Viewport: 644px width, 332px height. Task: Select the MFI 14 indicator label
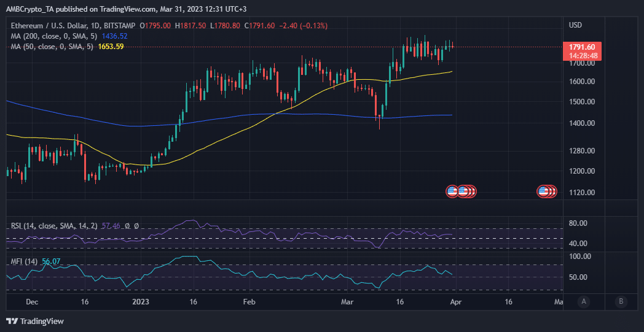(25, 261)
